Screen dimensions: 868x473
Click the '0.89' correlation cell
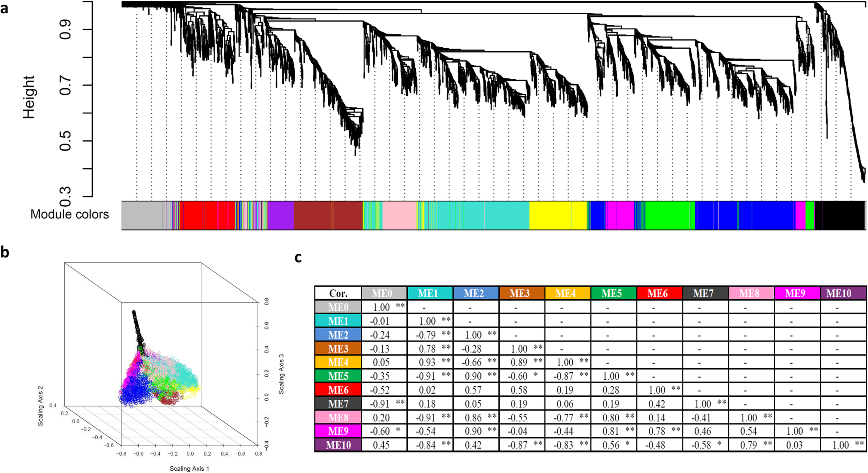[522, 362]
